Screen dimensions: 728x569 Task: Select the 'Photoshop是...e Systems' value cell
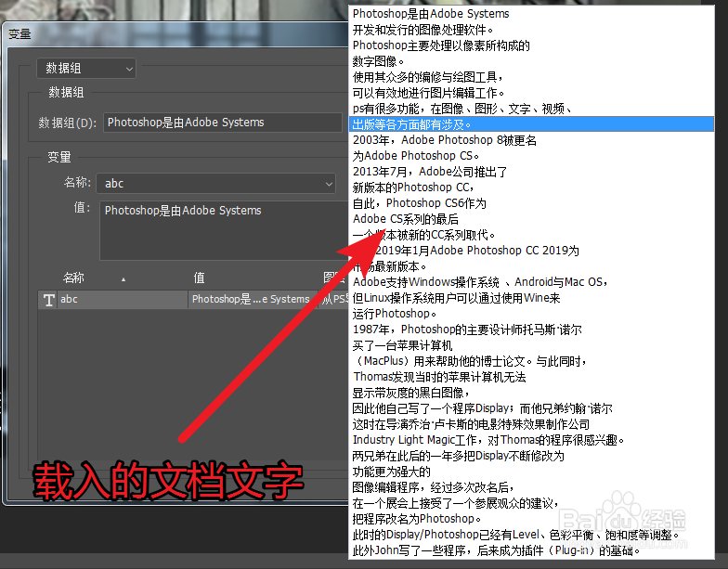(251, 299)
